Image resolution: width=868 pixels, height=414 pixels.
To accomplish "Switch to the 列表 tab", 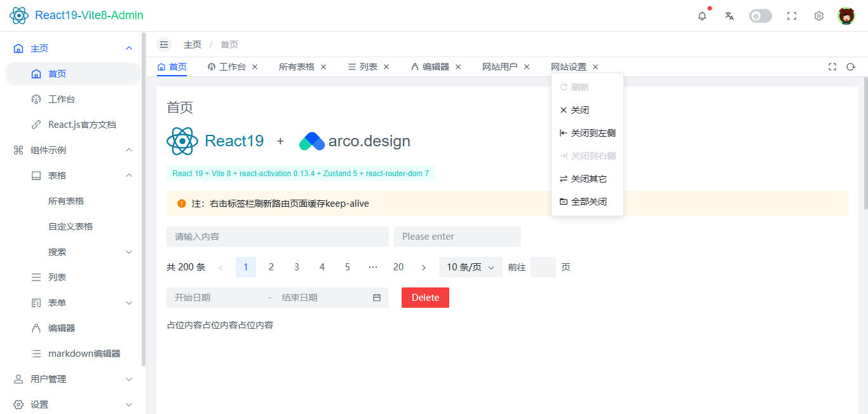I will tap(363, 67).
